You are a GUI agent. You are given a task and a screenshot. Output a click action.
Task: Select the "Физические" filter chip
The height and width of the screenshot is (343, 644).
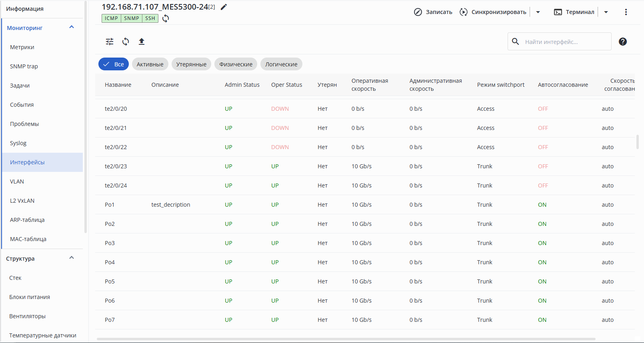tap(236, 64)
